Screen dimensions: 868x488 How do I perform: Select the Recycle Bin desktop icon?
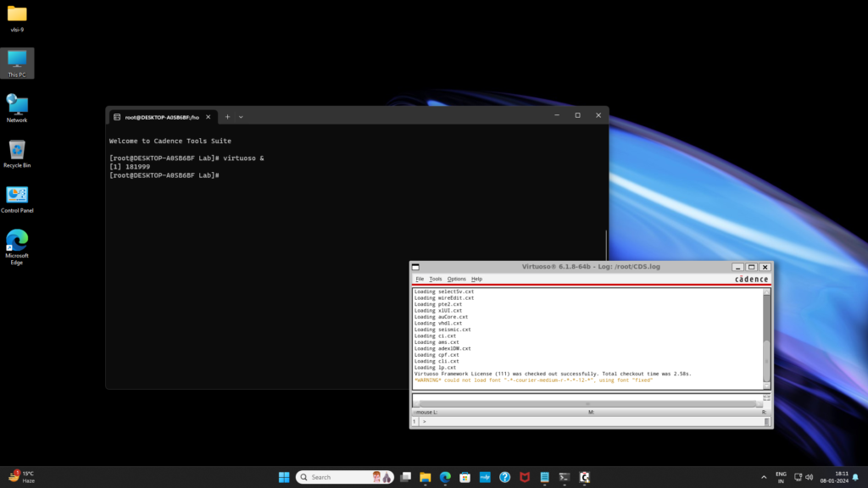(17, 153)
